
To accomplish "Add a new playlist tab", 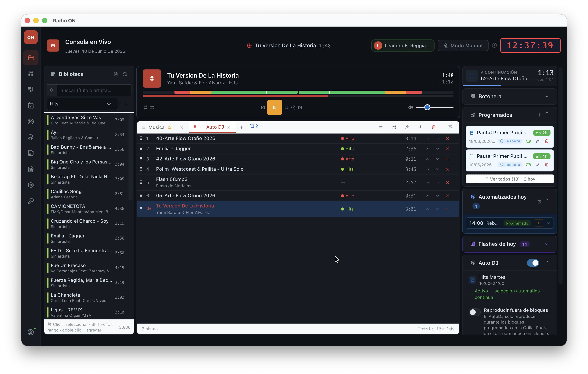I will pos(241,127).
